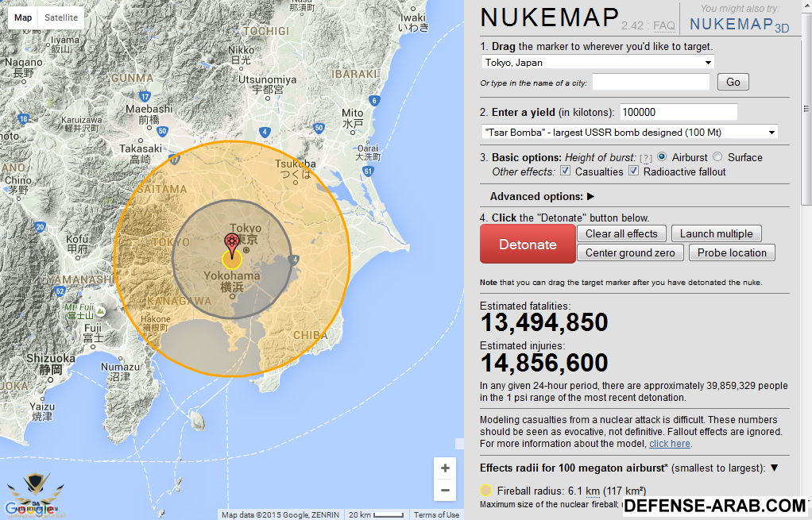Click the yield kilotons input field

[679, 112]
